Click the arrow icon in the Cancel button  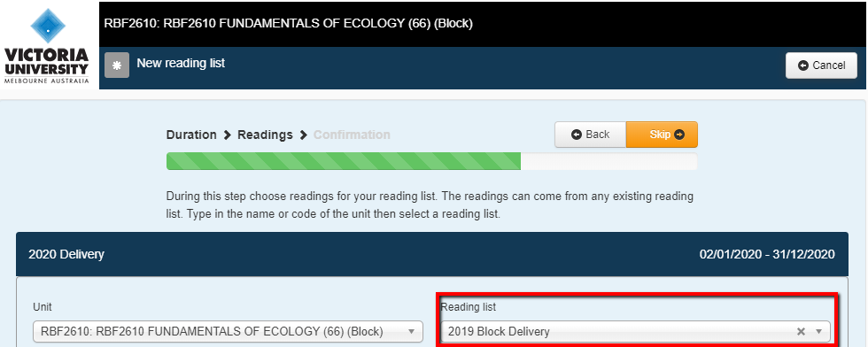point(803,66)
